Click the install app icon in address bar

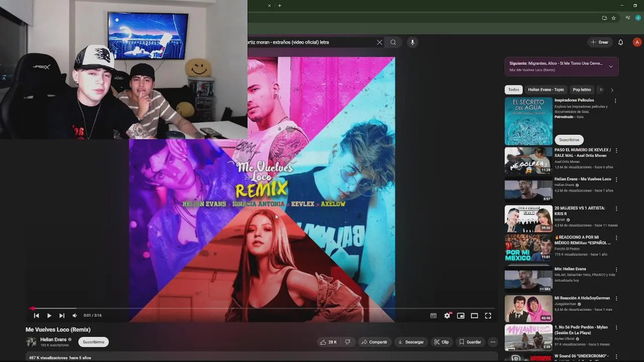point(604,18)
